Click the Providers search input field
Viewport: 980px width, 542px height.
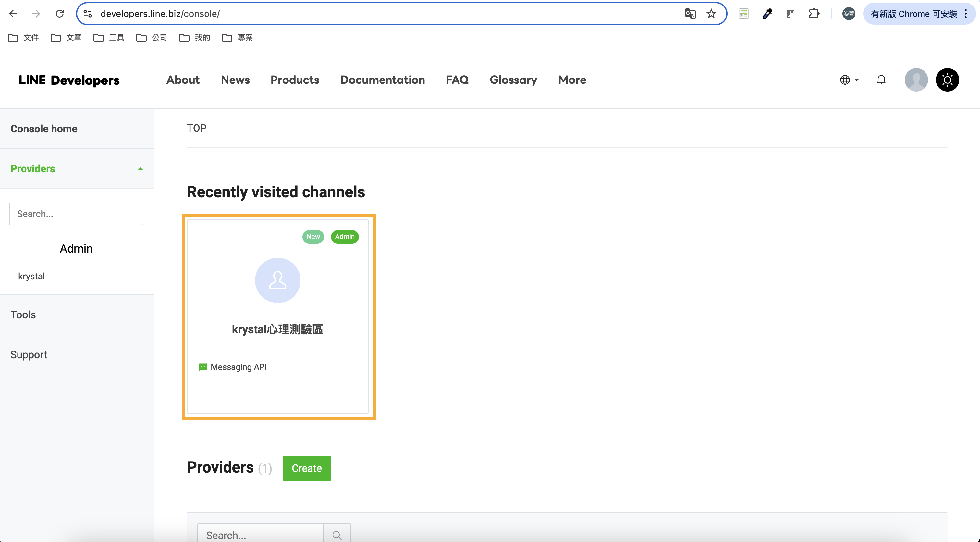point(75,214)
